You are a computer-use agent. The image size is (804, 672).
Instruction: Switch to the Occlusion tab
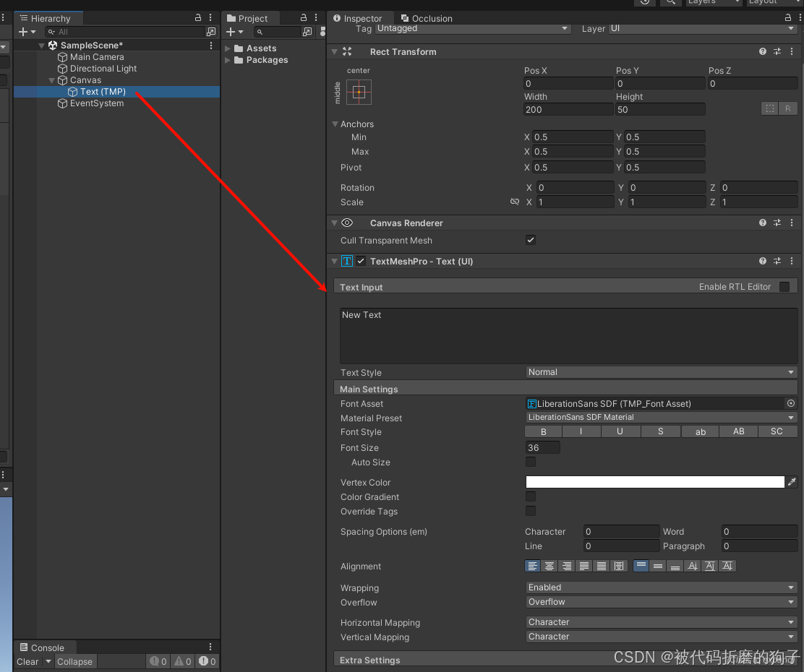point(427,19)
